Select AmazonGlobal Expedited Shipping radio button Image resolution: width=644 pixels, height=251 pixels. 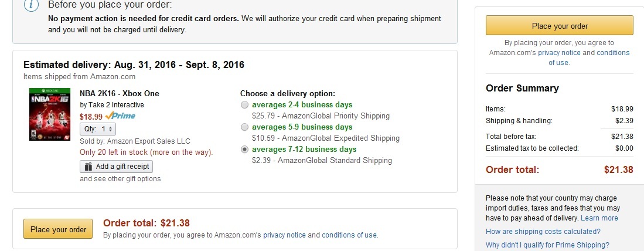(x=244, y=127)
